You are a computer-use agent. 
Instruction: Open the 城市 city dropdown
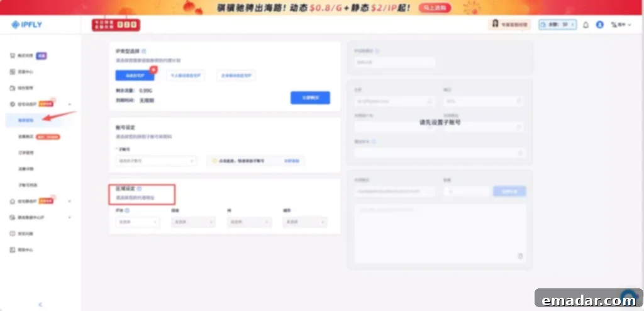[305, 222]
